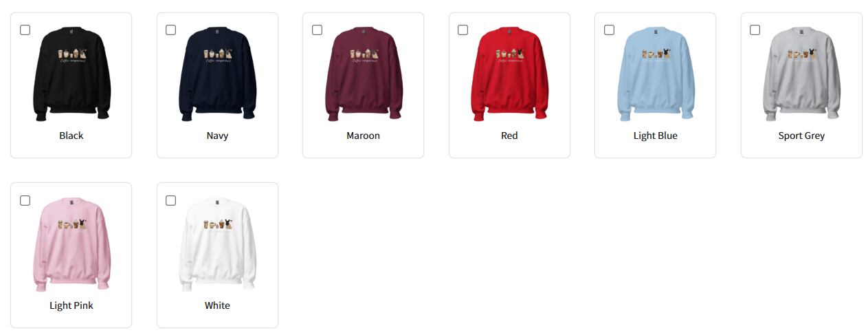Check the Sport Grey checkbox
868x335 pixels.
755,30
